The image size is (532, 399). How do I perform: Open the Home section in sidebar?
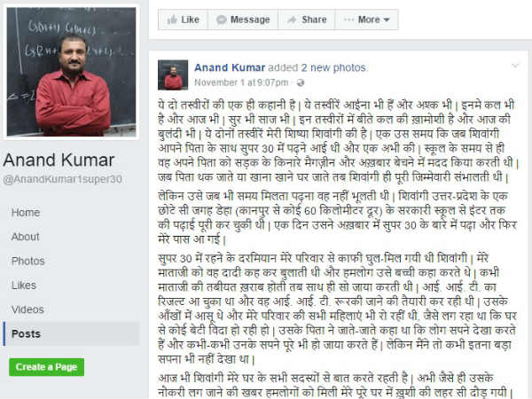click(x=26, y=213)
